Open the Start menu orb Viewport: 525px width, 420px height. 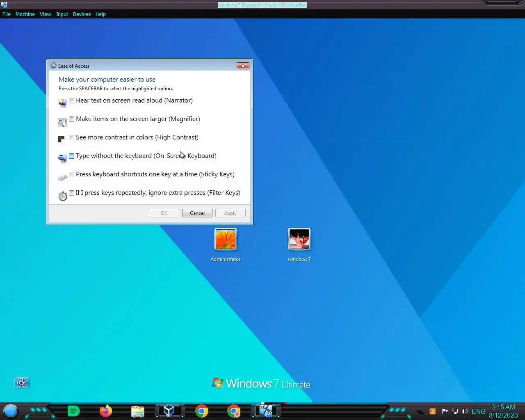tap(11, 411)
